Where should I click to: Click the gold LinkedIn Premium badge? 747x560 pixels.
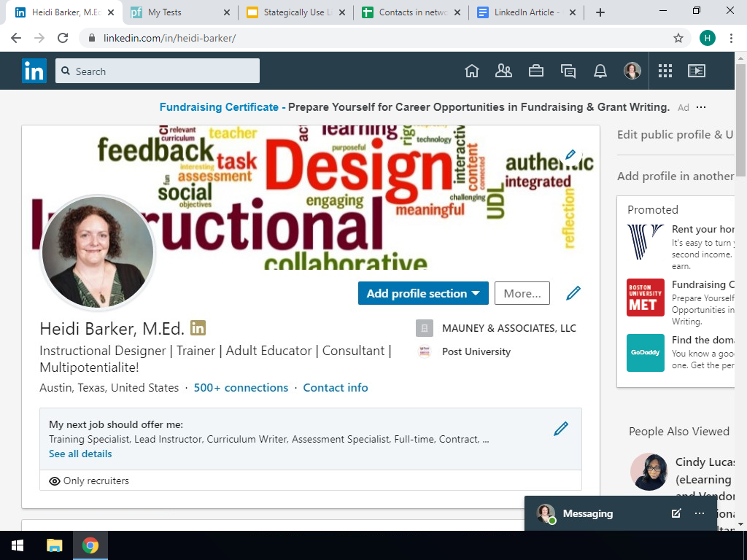pos(198,328)
